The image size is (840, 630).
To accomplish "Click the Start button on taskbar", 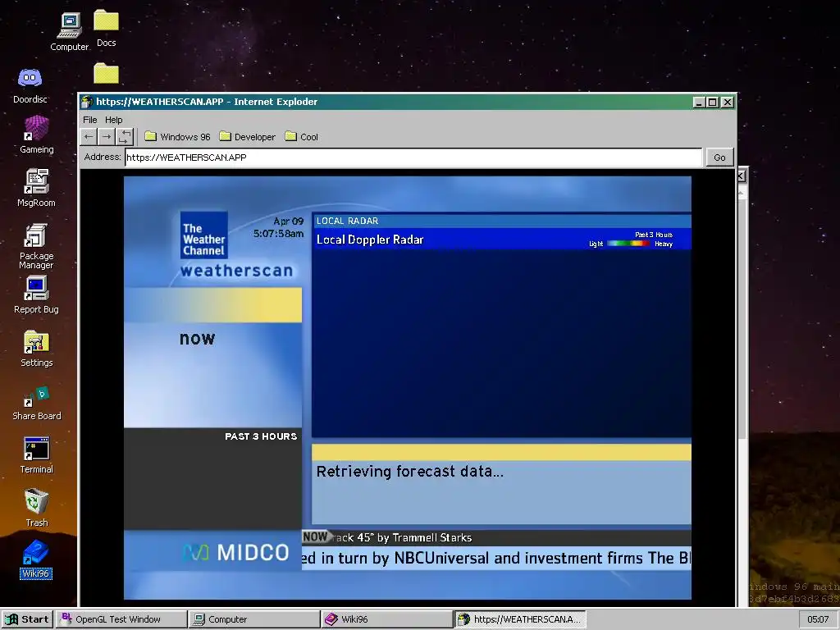I will pyautogui.click(x=27, y=619).
